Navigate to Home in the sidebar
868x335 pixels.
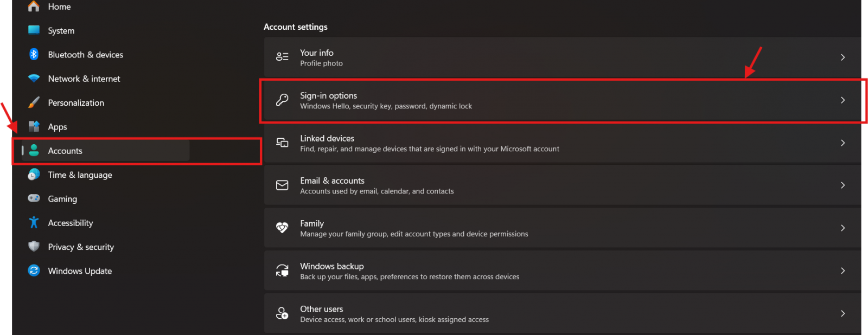tap(59, 7)
